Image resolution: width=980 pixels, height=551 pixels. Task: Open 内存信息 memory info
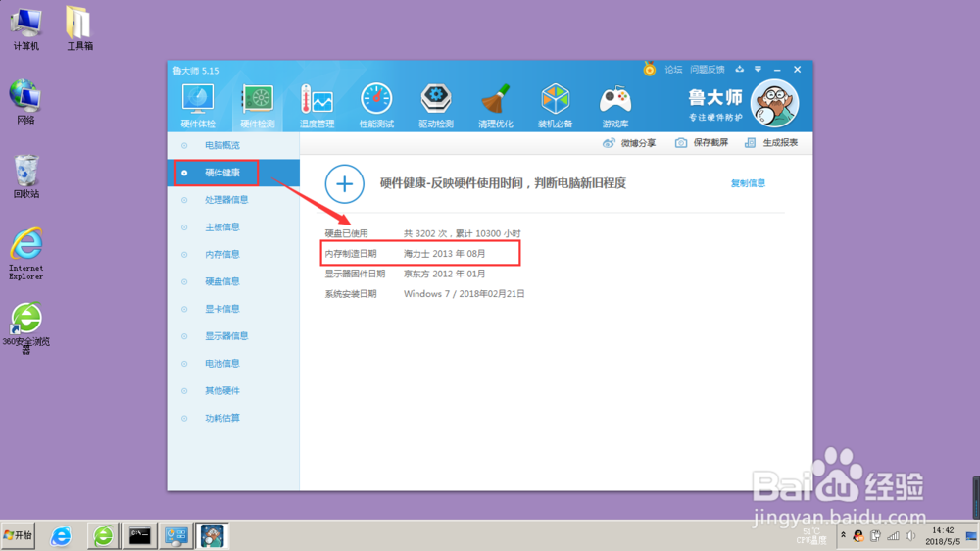point(233,254)
